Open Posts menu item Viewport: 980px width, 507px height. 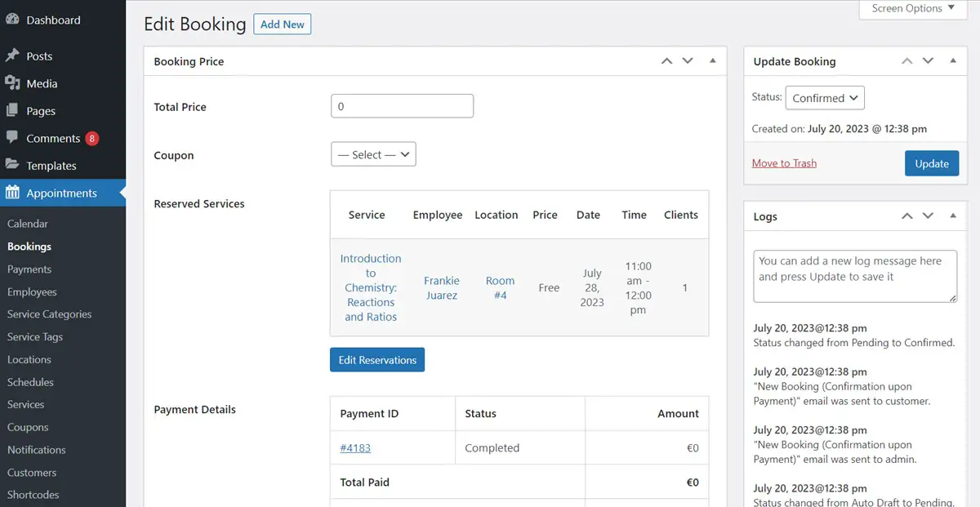pyautogui.click(x=39, y=56)
